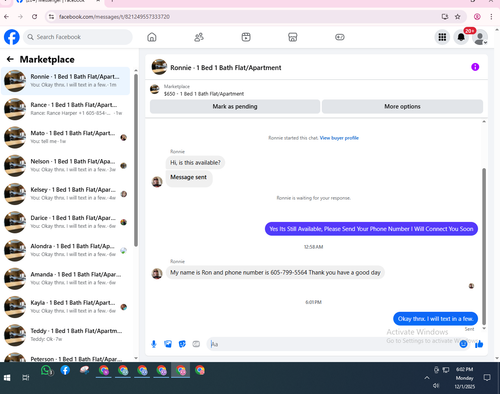This screenshot has height=394, width=500.
Task: Open Rance conversation in chat list
Action: pos(66,109)
